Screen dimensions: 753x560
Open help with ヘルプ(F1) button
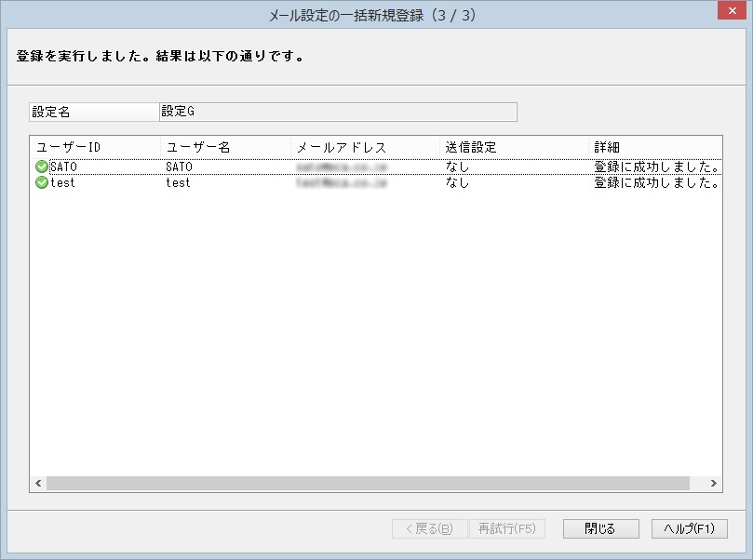pyautogui.click(x=689, y=528)
